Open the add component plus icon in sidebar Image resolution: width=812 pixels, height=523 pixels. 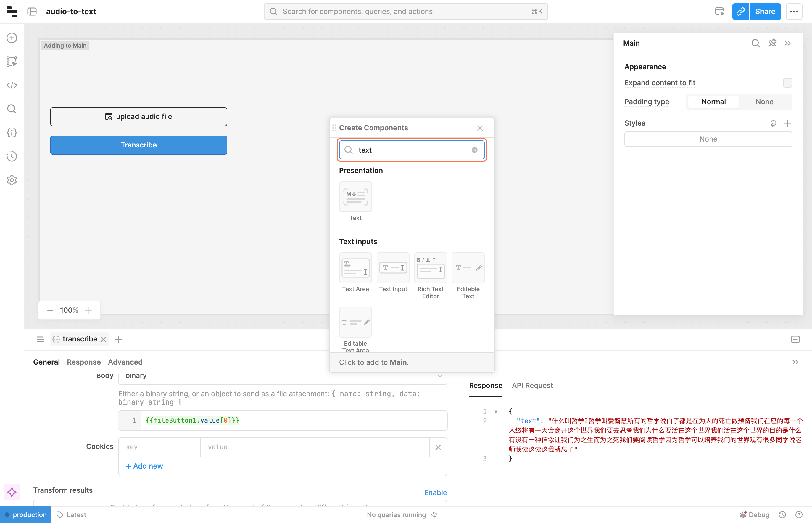(12, 38)
